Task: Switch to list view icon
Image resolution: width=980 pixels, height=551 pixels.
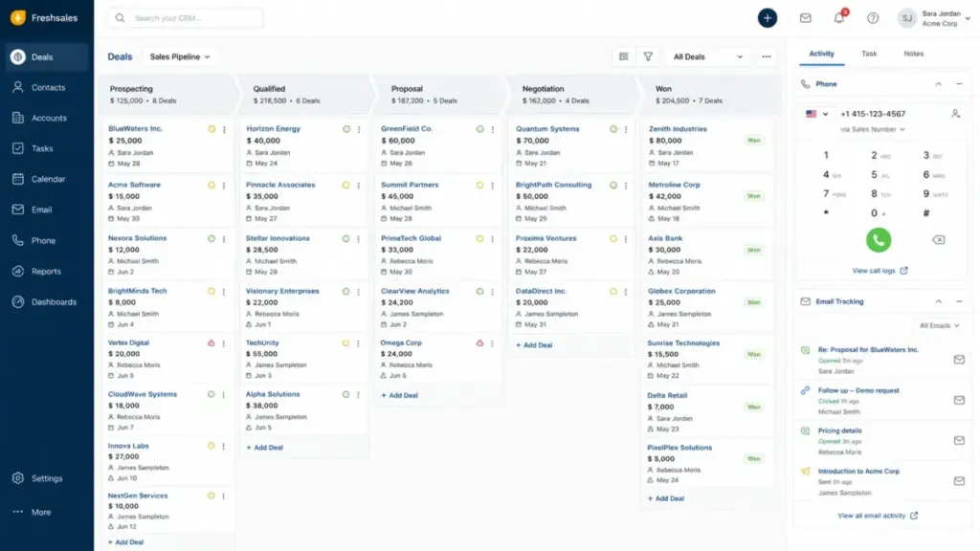Action: 624,56
